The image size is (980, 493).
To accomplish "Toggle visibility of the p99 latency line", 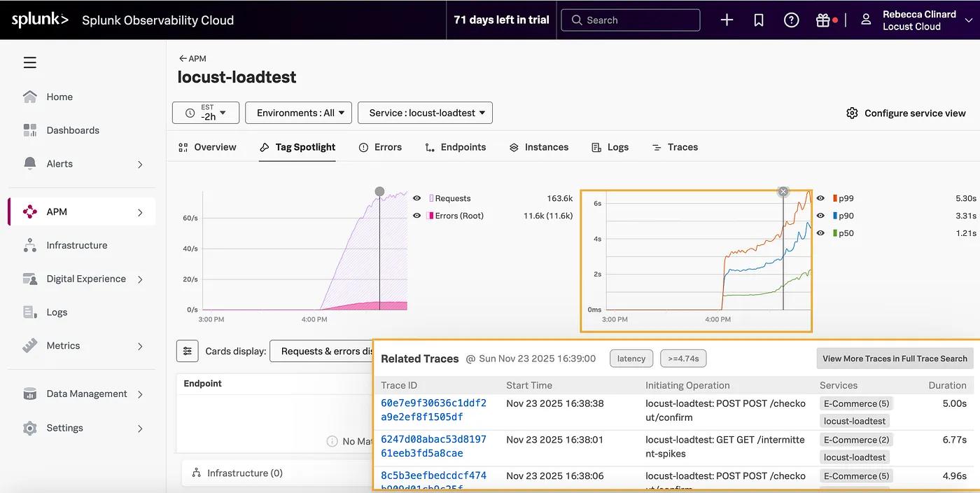I will pos(820,198).
